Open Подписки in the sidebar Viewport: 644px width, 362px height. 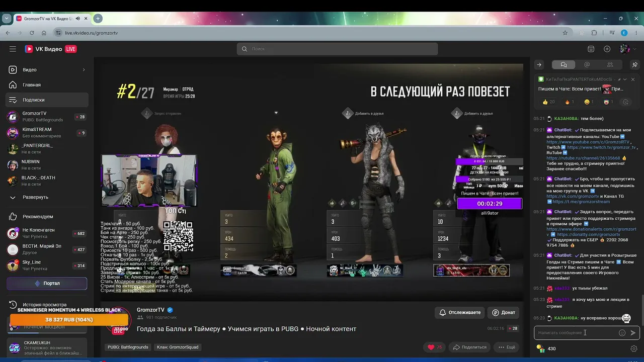click(x=47, y=100)
